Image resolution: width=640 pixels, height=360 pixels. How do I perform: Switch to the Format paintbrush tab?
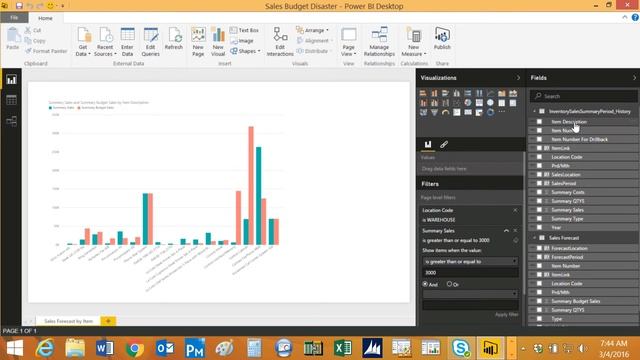point(444,144)
